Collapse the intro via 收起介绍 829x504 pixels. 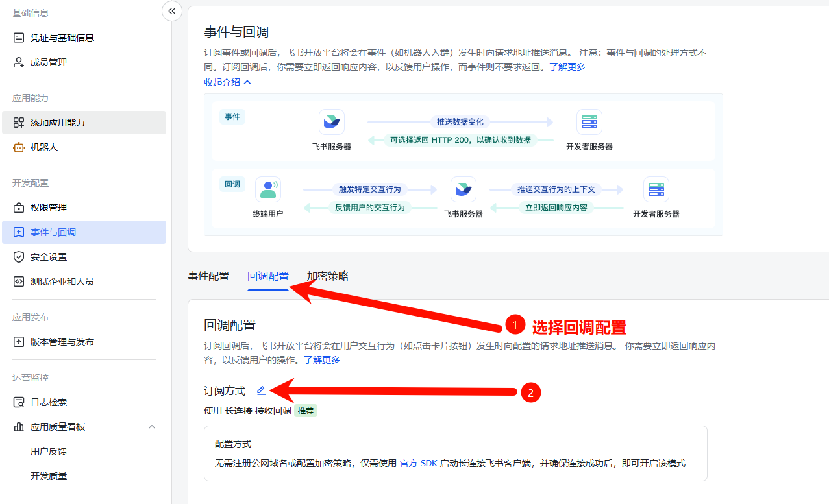pyautogui.click(x=227, y=82)
